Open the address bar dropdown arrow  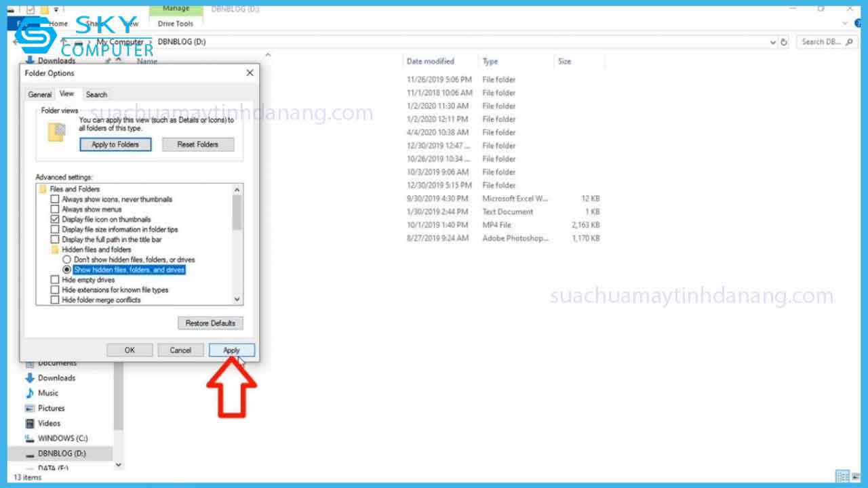[772, 41]
